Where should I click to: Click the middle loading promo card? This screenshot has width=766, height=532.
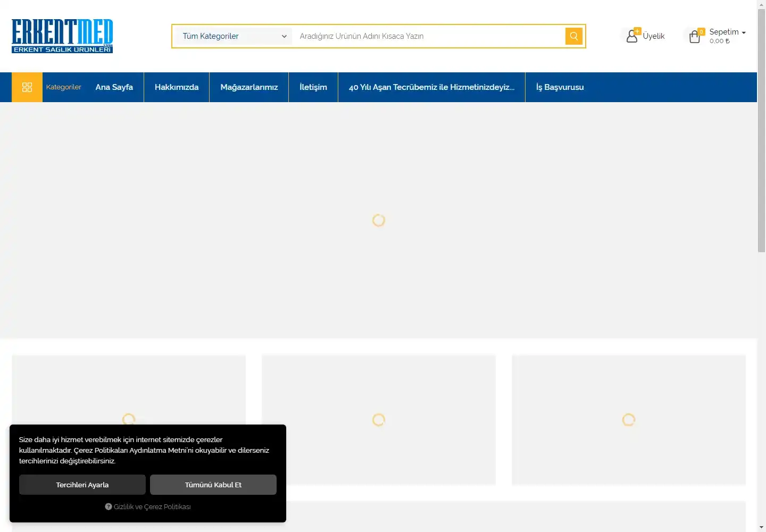click(x=379, y=420)
